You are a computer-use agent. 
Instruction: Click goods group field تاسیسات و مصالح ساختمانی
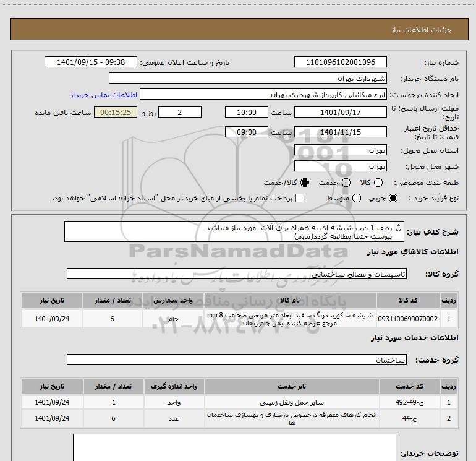[x=237, y=274]
